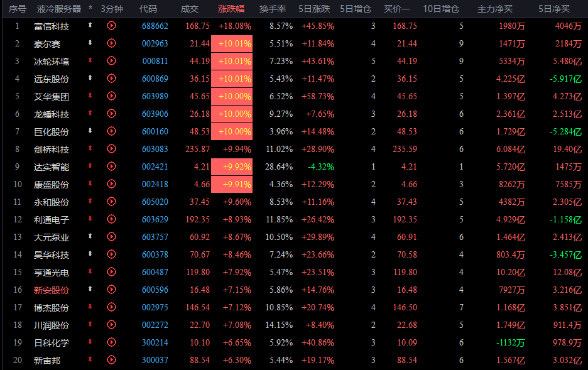Open stock code 603083

pos(155,150)
